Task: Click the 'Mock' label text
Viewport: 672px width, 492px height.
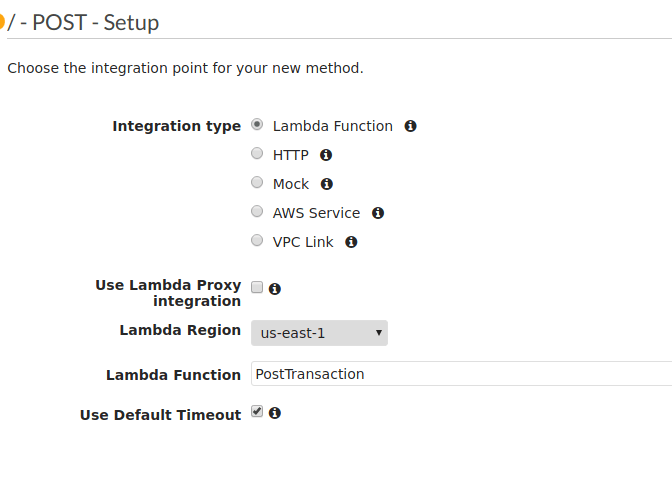Action: pos(291,184)
